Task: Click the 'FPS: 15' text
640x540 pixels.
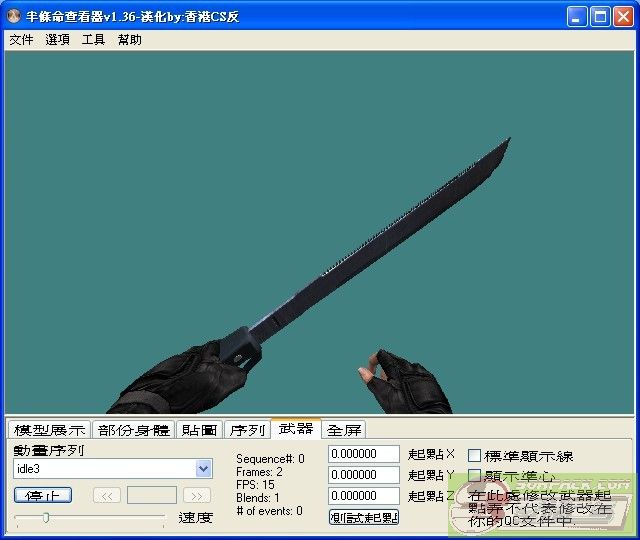Action: click(256, 485)
